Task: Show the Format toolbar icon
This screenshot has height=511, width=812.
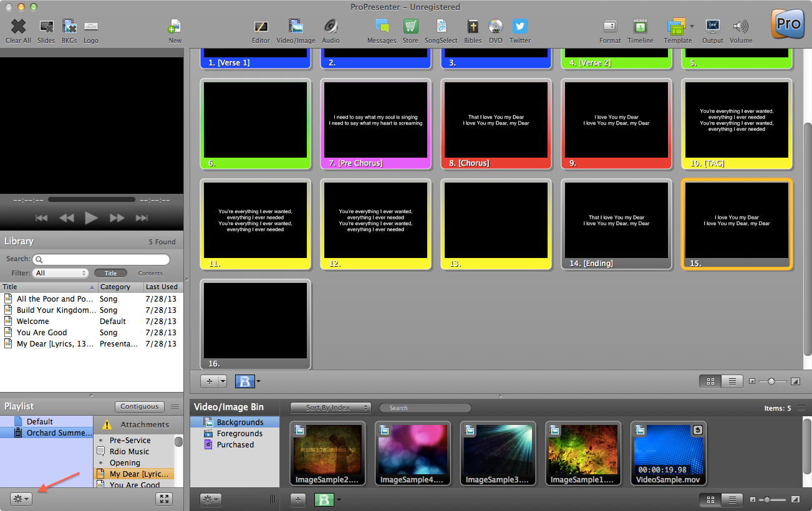Action: [610, 26]
